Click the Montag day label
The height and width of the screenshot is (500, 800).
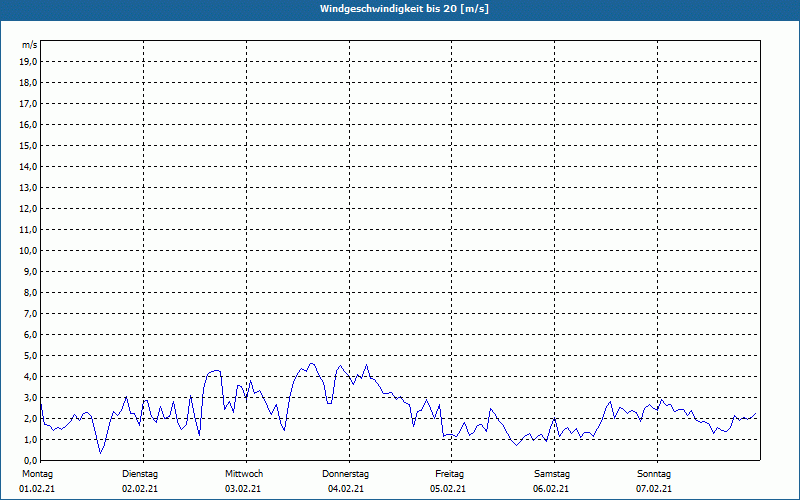pos(36,473)
